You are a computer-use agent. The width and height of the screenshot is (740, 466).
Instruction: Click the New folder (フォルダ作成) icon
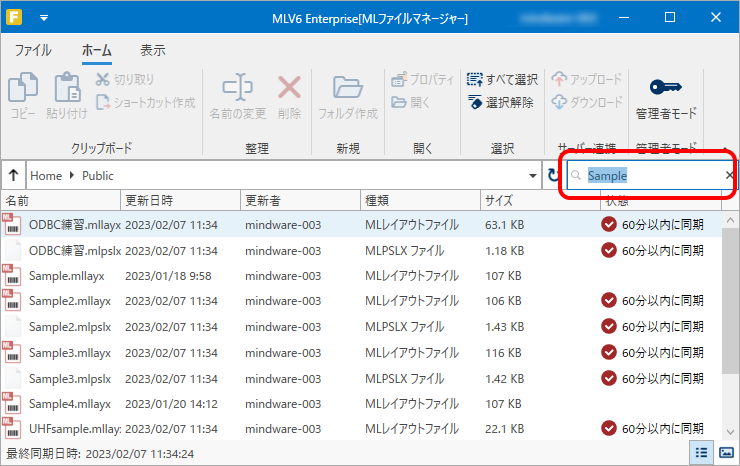pyautogui.click(x=348, y=87)
